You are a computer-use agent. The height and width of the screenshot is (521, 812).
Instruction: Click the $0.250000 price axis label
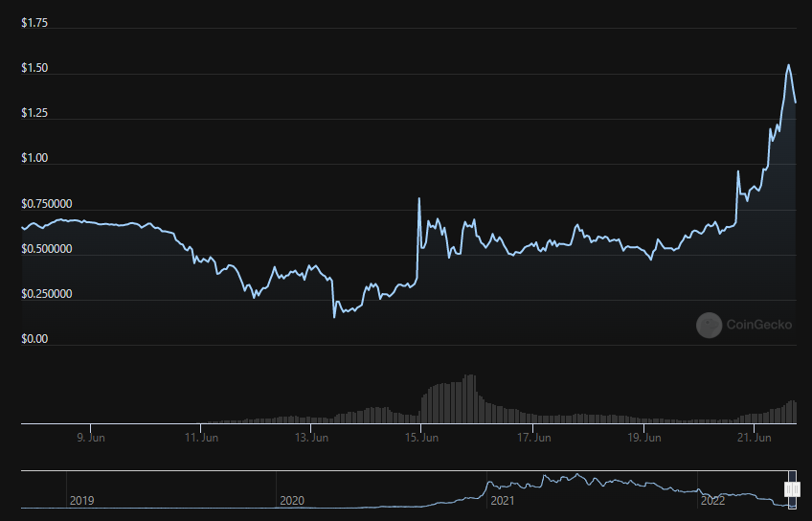tap(47, 294)
